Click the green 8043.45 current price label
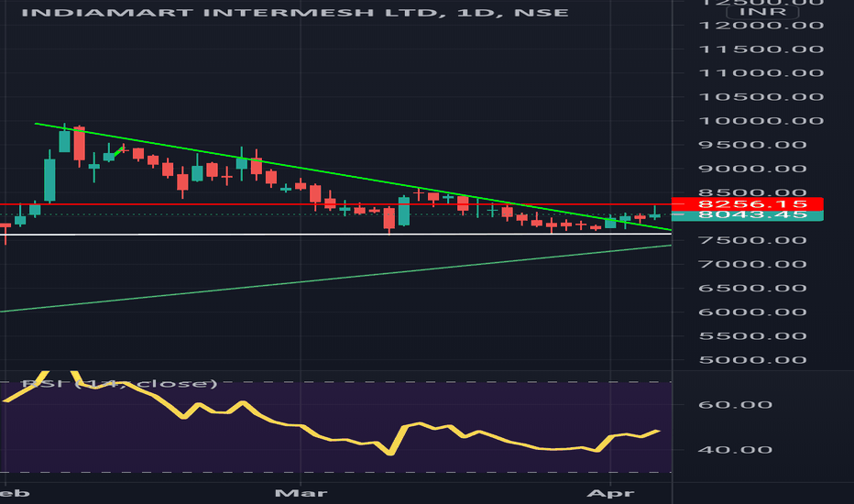 748,215
